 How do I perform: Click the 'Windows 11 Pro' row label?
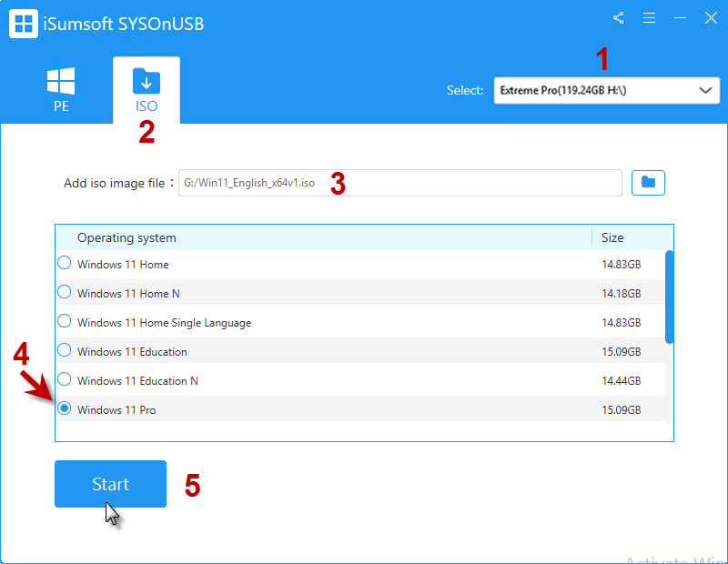pos(116,410)
